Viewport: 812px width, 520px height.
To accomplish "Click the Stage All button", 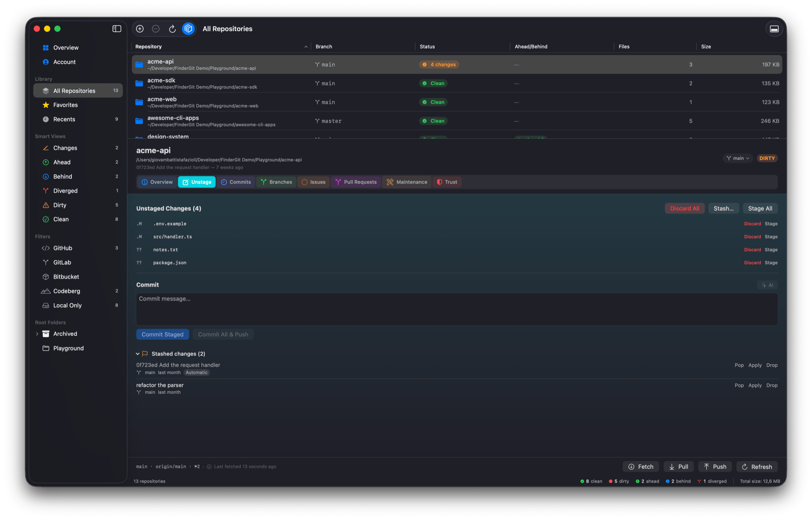I will pos(760,208).
